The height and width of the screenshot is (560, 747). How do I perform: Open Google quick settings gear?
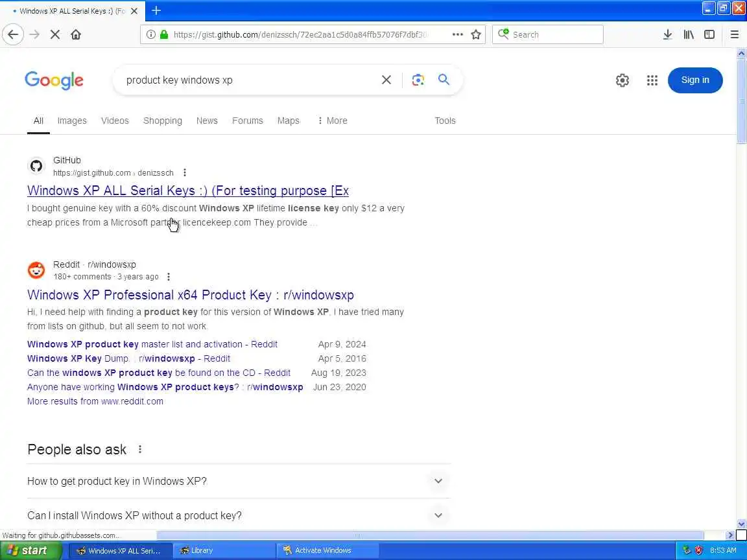point(622,80)
